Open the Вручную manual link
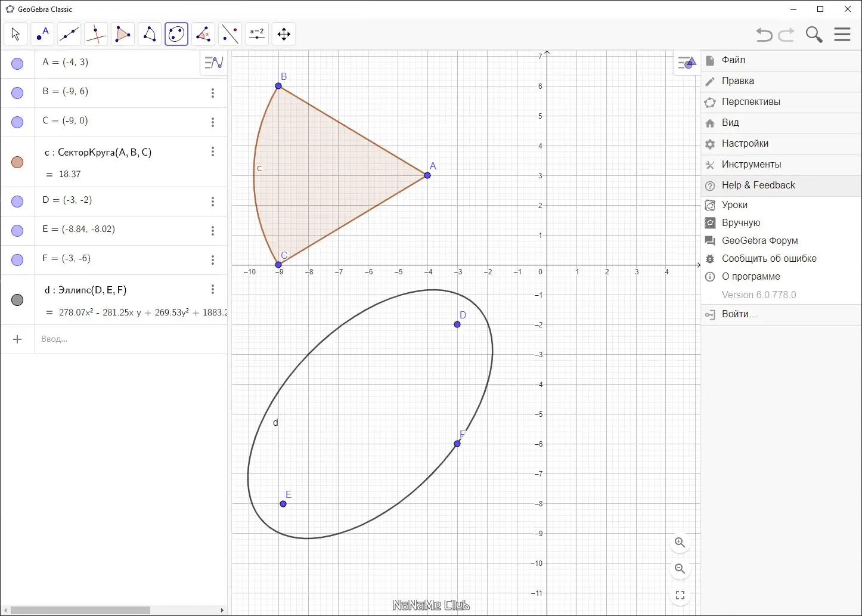The width and height of the screenshot is (862, 616). 782,223
